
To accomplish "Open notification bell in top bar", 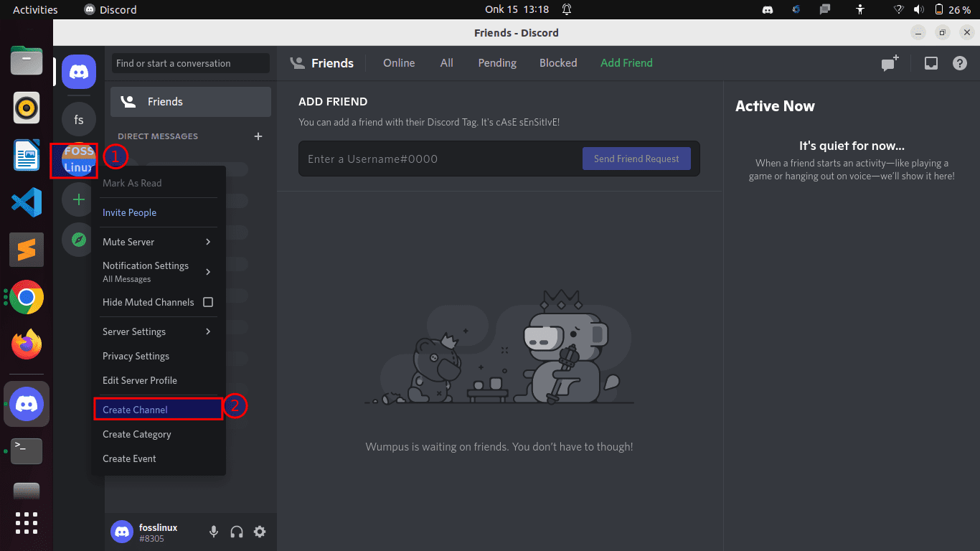I will pyautogui.click(x=567, y=9).
